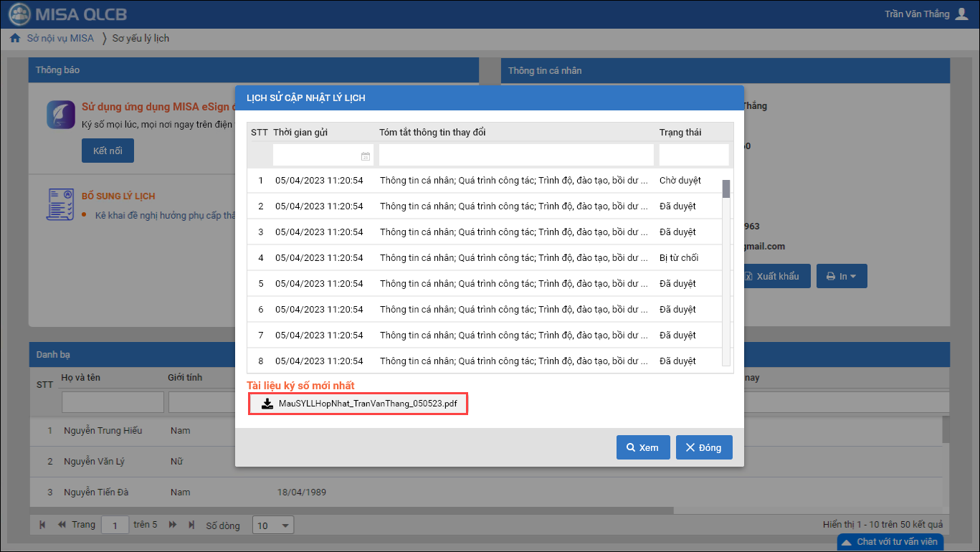Image resolution: width=980 pixels, height=552 pixels.
Task: Click the Kết nối button
Action: tap(108, 151)
